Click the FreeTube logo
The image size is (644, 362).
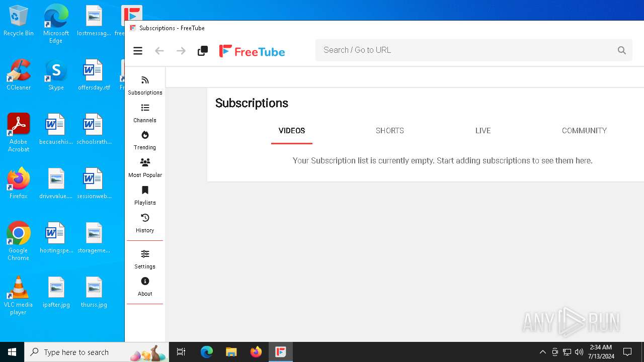tap(252, 51)
